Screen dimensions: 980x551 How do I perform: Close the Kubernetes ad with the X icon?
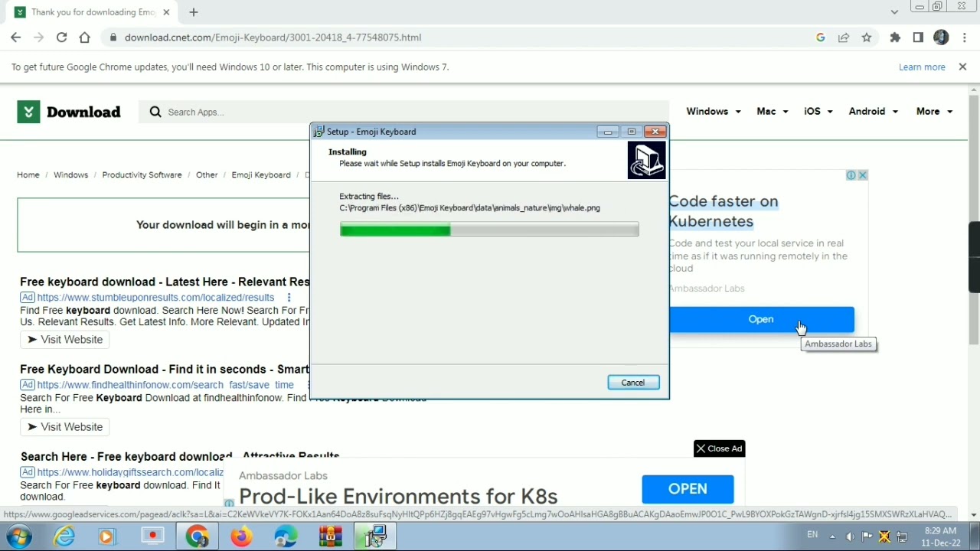tap(863, 175)
